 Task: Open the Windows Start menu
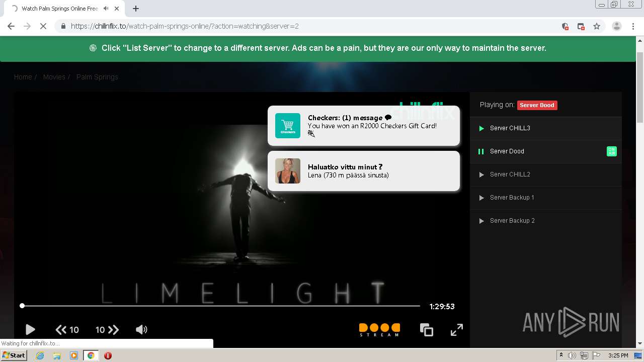[x=14, y=355]
